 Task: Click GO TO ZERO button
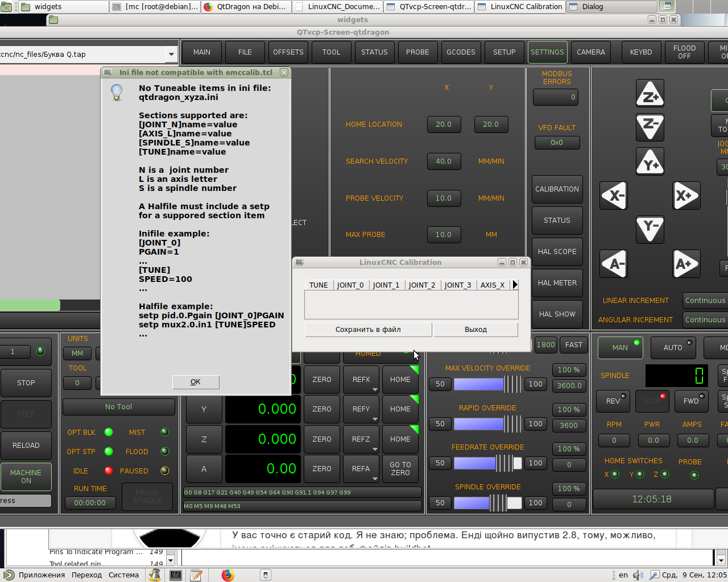(400, 469)
